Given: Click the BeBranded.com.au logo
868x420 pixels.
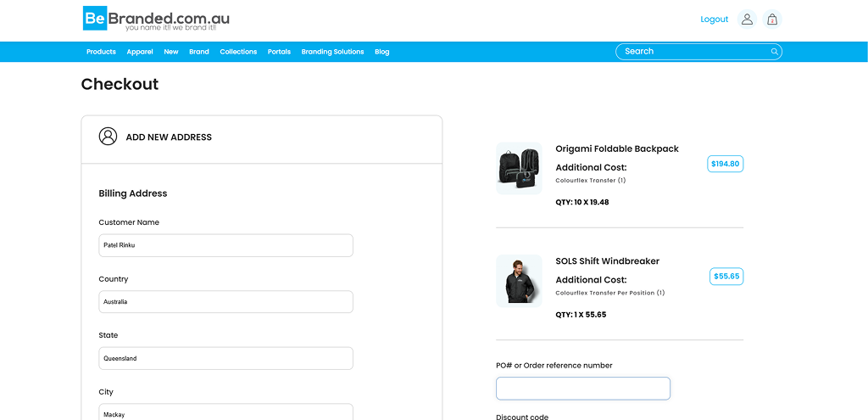Looking at the screenshot, I should point(156,20).
